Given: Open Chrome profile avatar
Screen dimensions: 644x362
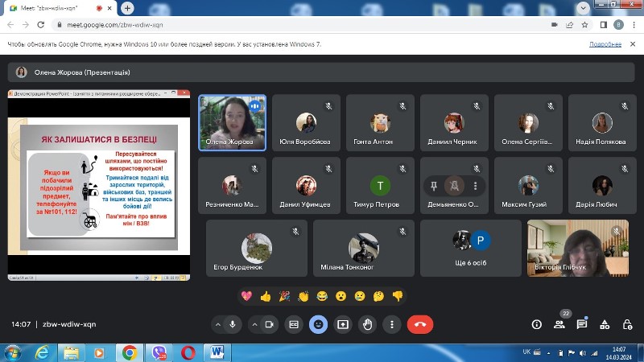Looking at the screenshot, I should pos(618,25).
